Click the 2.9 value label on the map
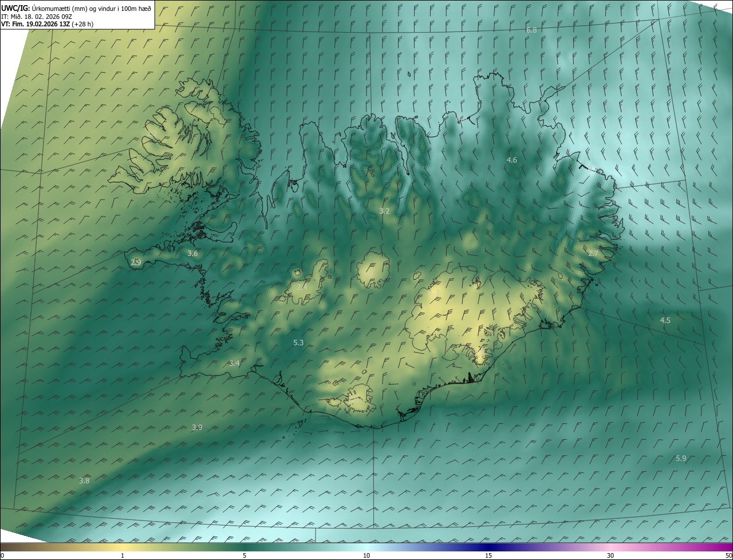Image resolution: width=733 pixels, height=560 pixels. click(x=136, y=263)
